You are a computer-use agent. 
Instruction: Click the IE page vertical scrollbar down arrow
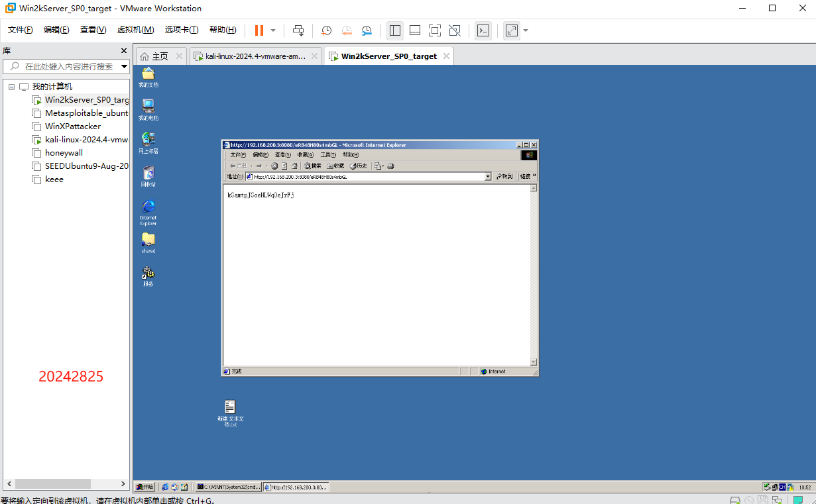point(534,362)
